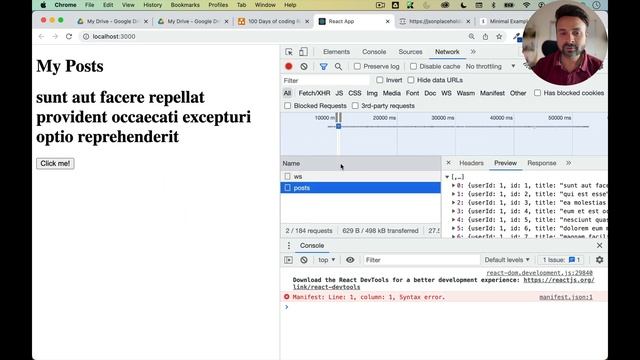This screenshot has width=640, height=360.
Task: Enable Disable cache checkbox
Action: [413, 66]
